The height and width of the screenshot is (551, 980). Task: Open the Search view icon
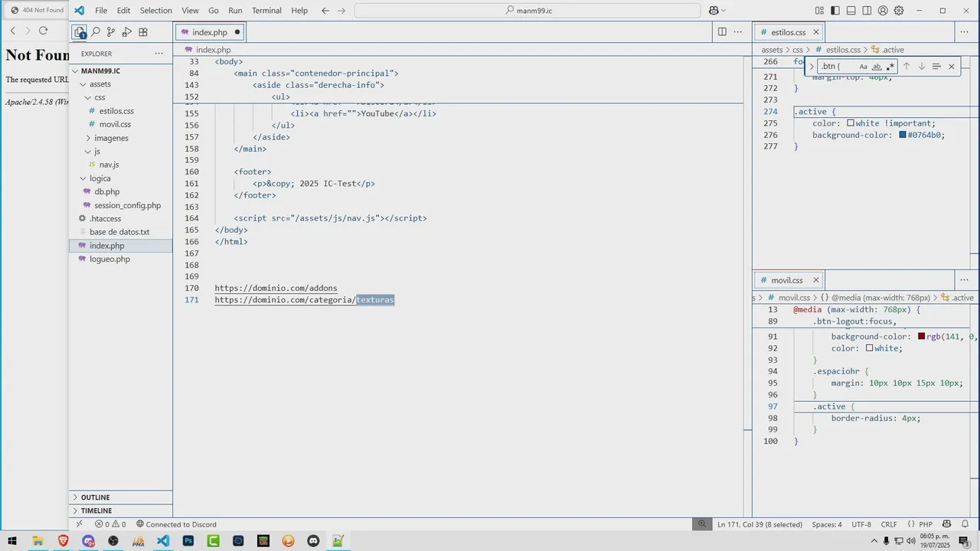coord(96,32)
